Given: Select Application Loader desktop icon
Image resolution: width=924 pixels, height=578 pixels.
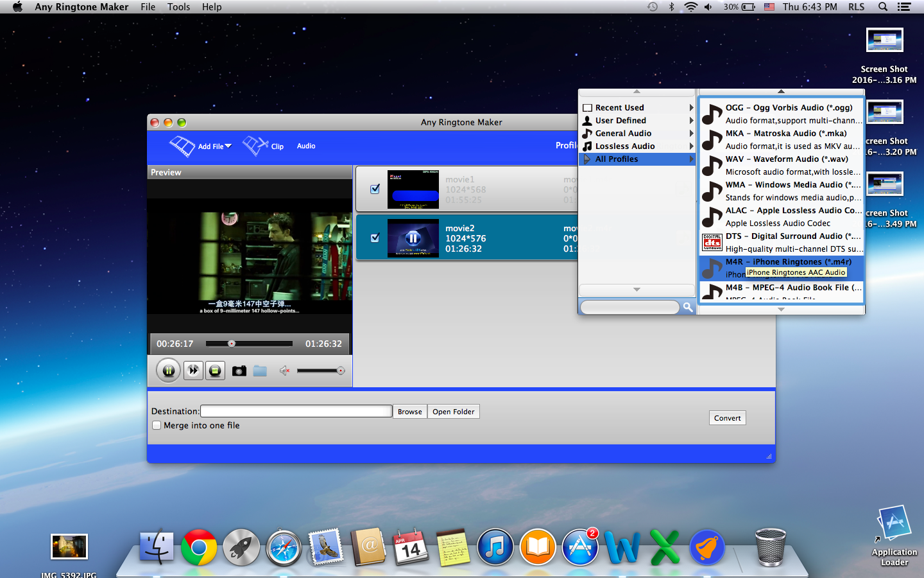Looking at the screenshot, I should click(x=894, y=536).
